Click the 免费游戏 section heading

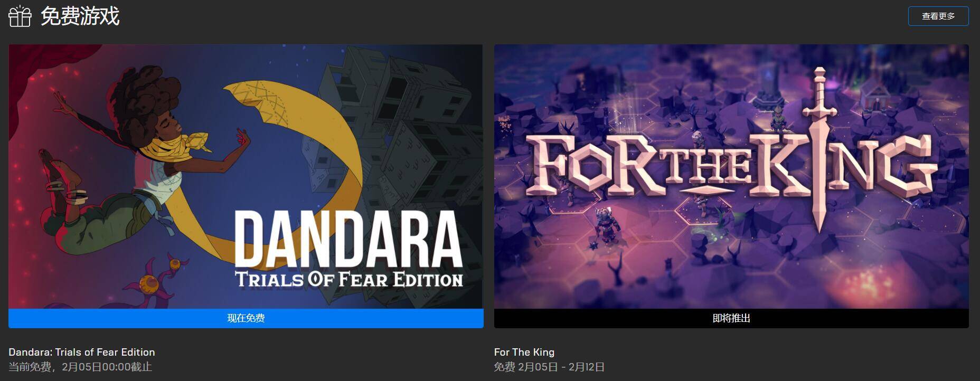(x=80, y=16)
